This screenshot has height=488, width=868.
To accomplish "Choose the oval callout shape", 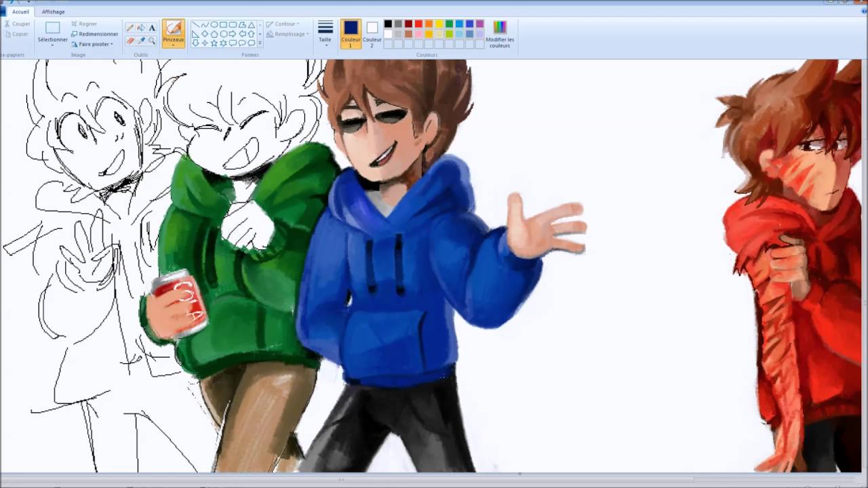I will (242, 43).
